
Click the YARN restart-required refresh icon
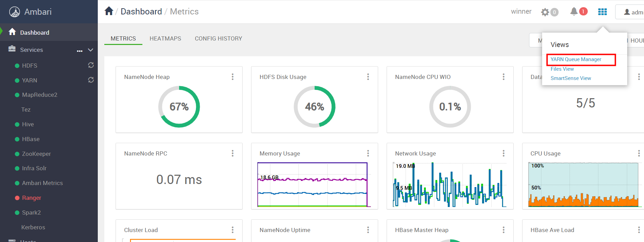tap(91, 80)
